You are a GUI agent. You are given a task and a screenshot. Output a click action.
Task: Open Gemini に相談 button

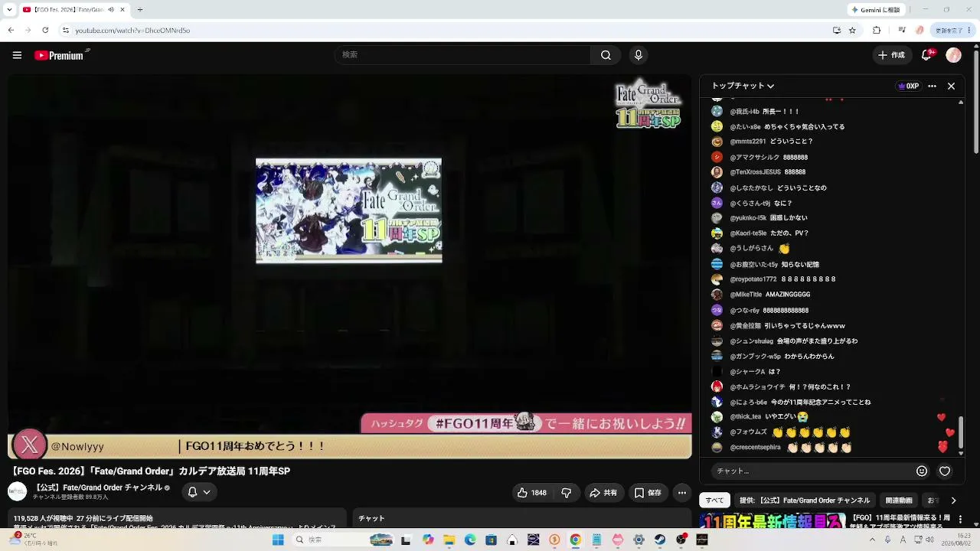coord(876,10)
